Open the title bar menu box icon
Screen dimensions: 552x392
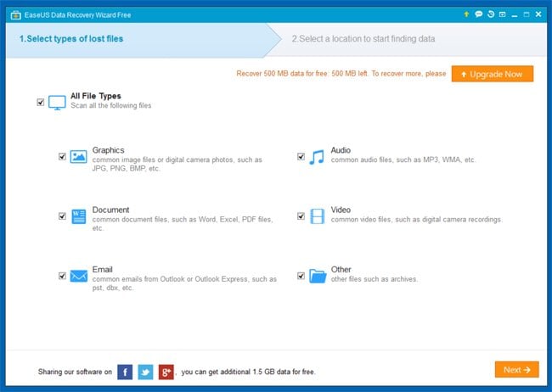(x=503, y=14)
